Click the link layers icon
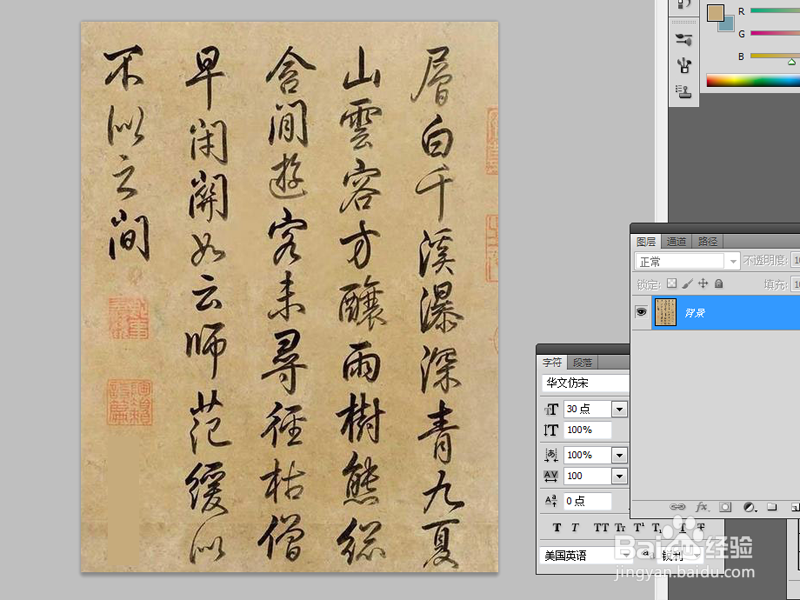The image size is (800, 600). point(677,507)
